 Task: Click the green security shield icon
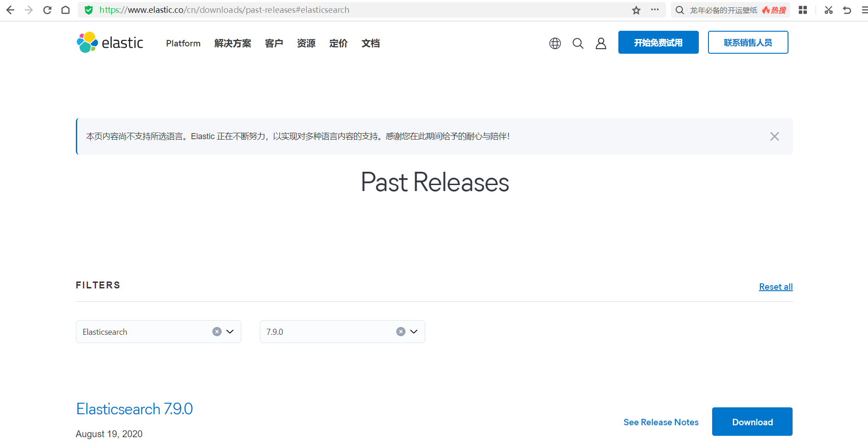pos(89,10)
